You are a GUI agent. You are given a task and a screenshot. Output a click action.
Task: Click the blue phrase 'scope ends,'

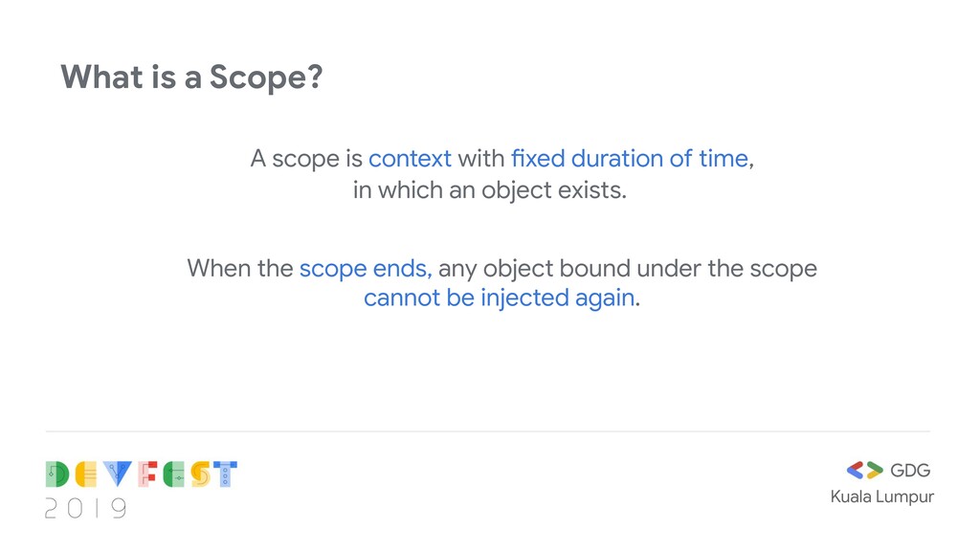coord(366,269)
